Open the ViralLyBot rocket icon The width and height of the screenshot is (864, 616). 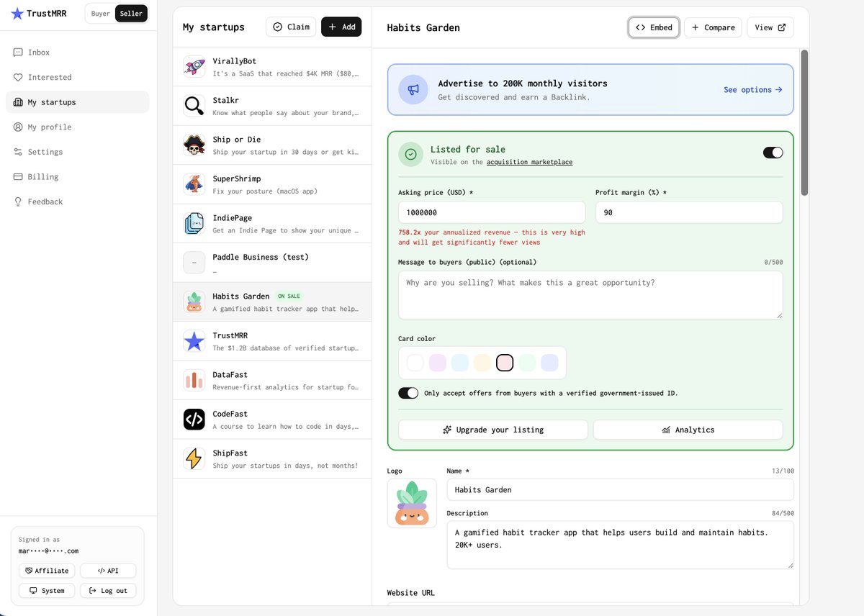coord(194,67)
